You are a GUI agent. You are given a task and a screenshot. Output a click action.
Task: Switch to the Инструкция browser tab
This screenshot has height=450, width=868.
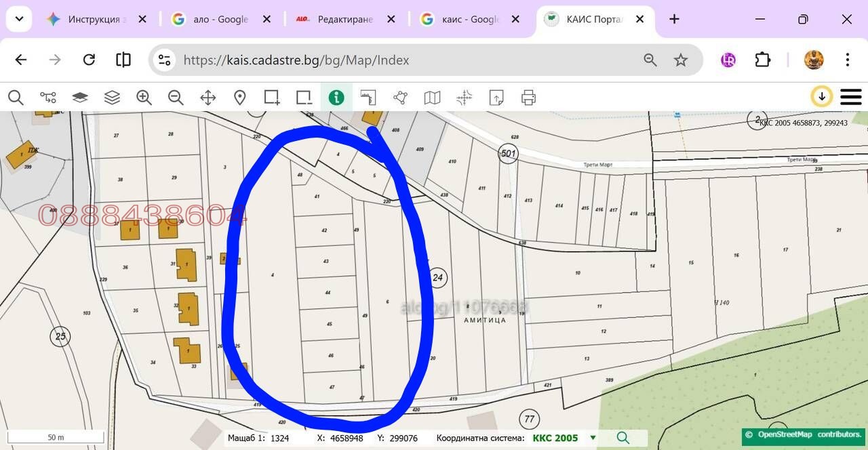click(x=98, y=20)
